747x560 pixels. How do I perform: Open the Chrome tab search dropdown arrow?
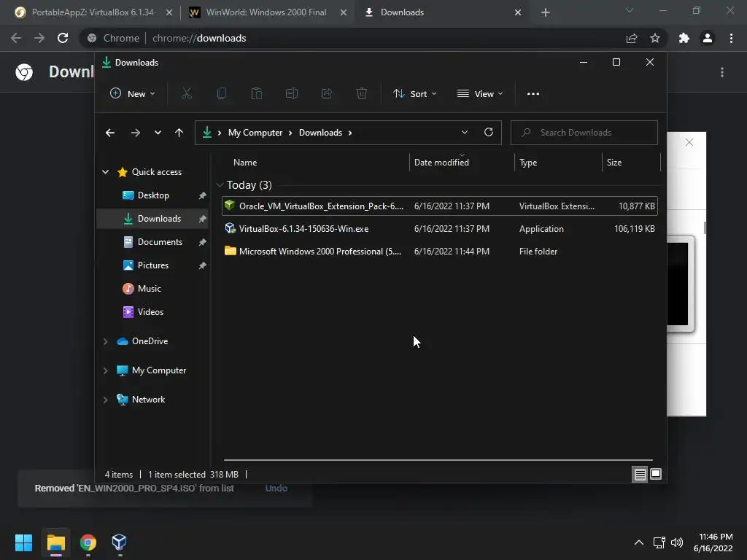(x=630, y=10)
